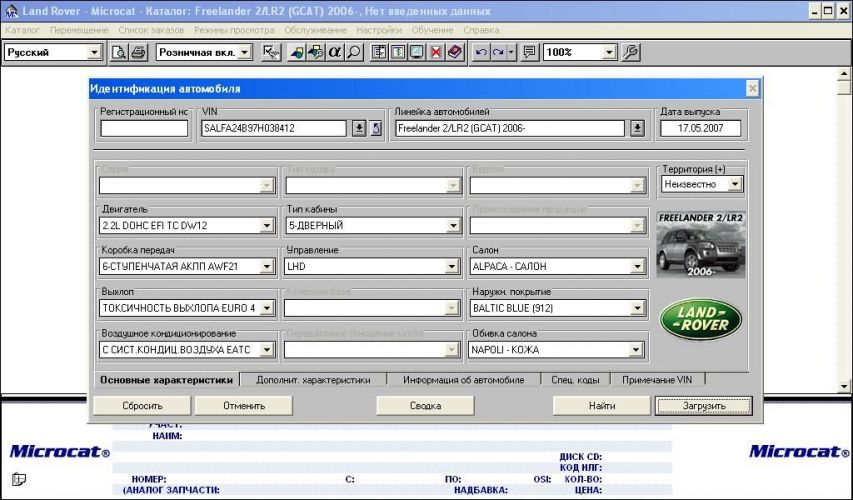
Task: Click the redo arrow icon
Action: click(498, 52)
